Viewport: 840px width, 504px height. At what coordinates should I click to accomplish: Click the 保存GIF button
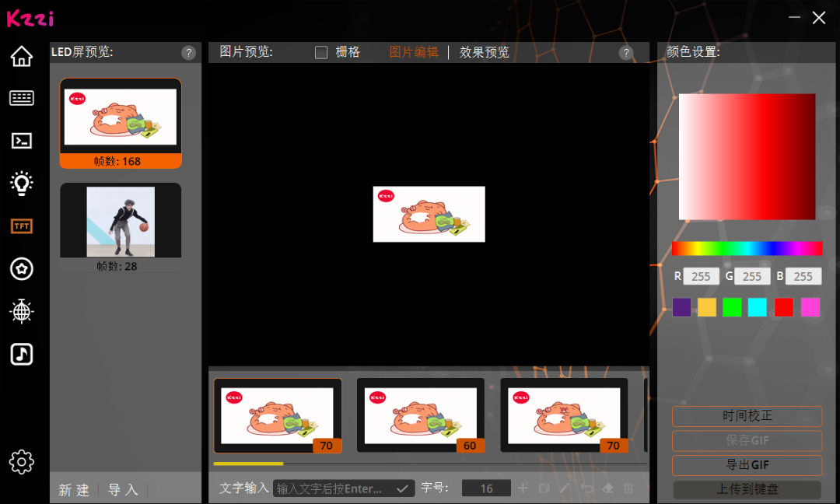point(747,440)
